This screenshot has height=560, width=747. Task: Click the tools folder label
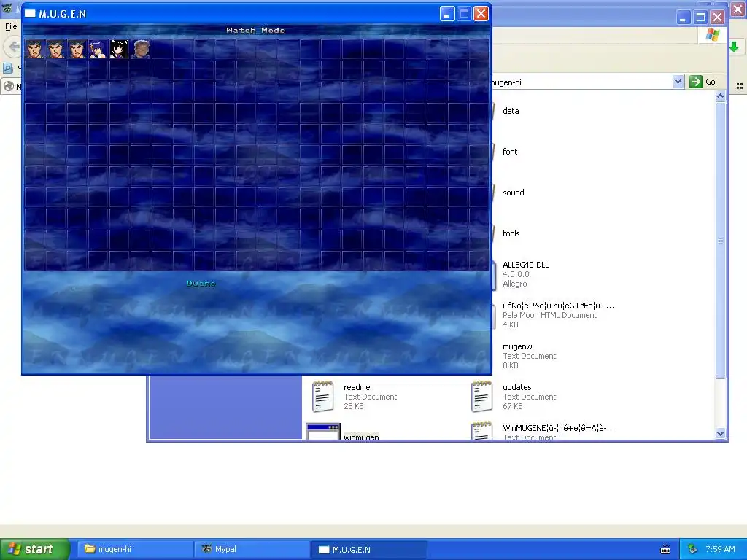pos(511,233)
